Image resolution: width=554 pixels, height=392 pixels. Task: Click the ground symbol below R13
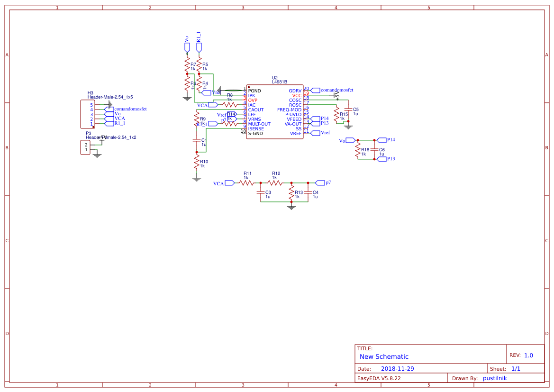(x=291, y=206)
